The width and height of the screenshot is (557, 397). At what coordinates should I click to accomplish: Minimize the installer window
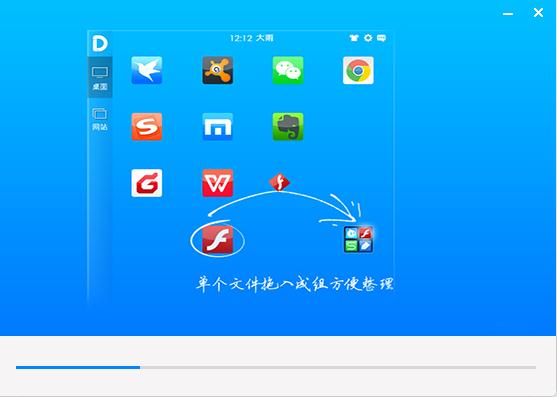tap(508, 14)
